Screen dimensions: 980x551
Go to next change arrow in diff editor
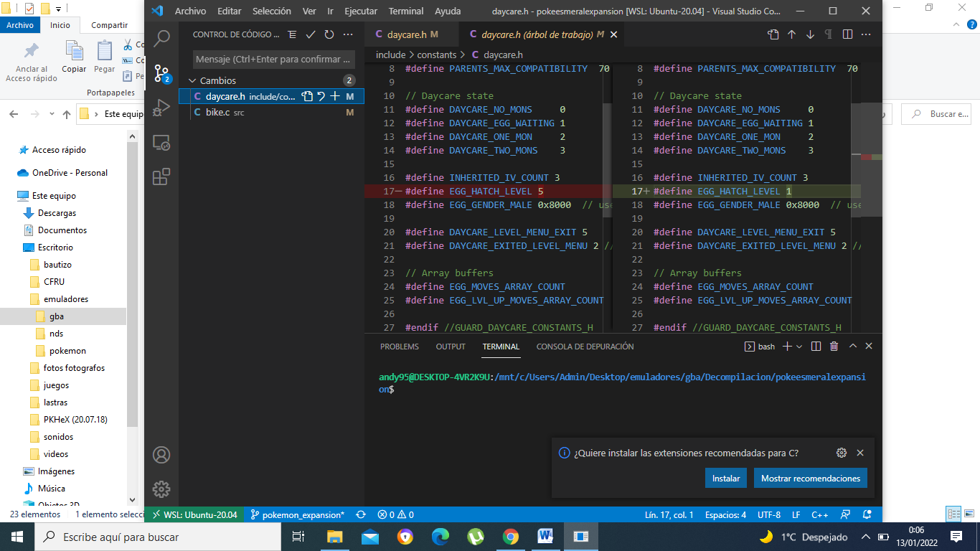(x=810, y=34)
